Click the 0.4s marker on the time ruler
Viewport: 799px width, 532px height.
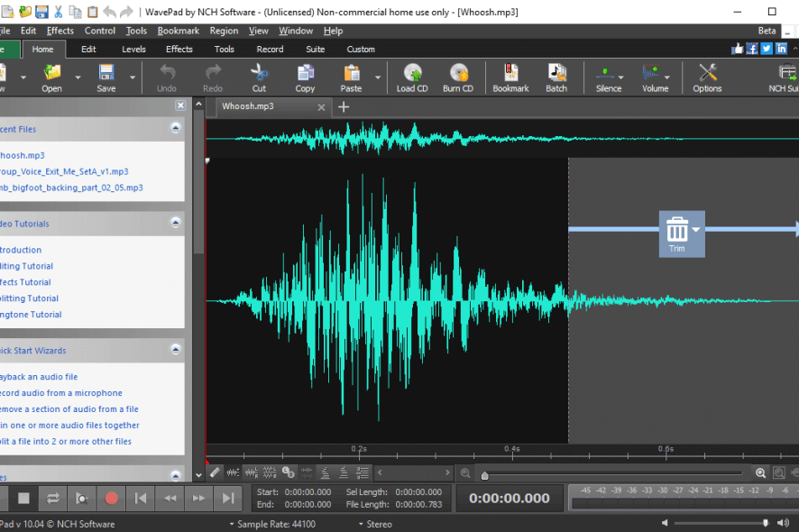512,449
